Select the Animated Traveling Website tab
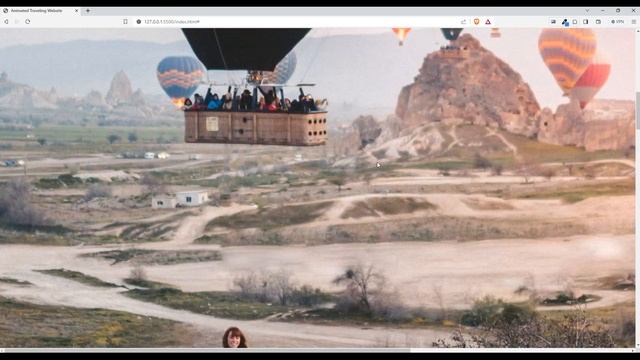The image size is (640, 360). (x=40, y=11)
